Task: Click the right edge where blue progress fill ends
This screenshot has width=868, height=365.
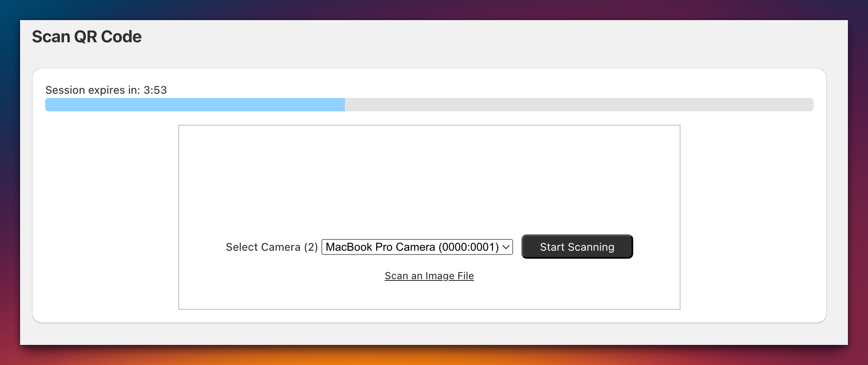Action: coord(344,105)
